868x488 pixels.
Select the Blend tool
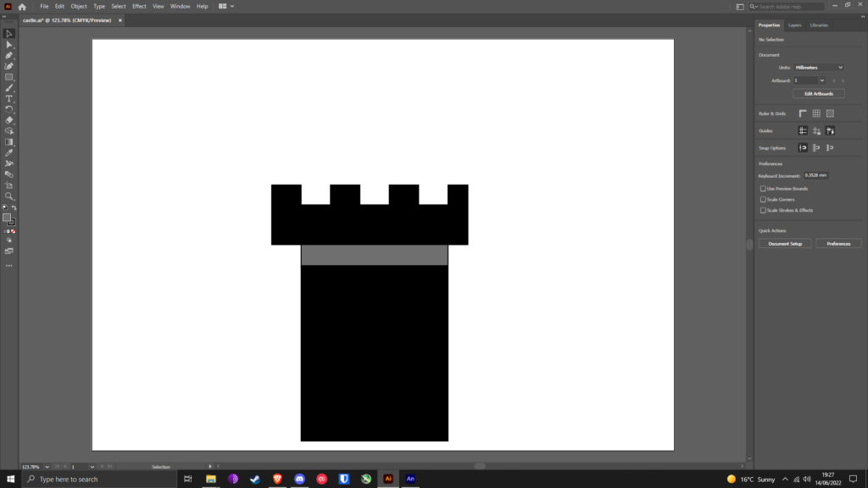[8, 175]
